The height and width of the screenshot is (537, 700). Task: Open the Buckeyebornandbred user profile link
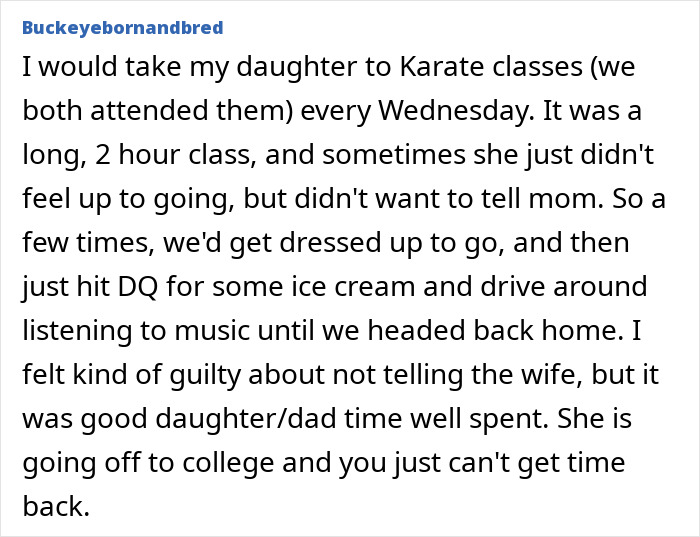(x=122, y=27)
